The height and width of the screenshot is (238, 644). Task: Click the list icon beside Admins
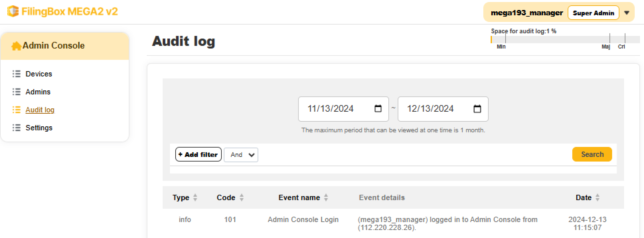point(16,92)
